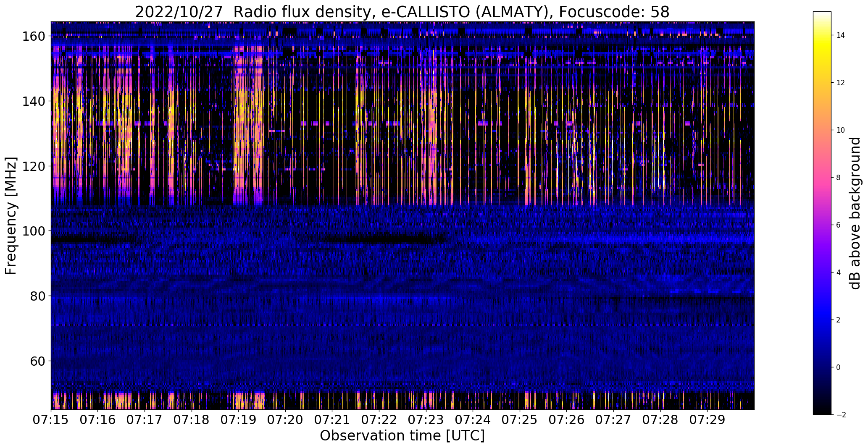Click the plot title mentioning e-CALLISTO (ALMATY)
The image size is (868, 448).
coord(402,12)
